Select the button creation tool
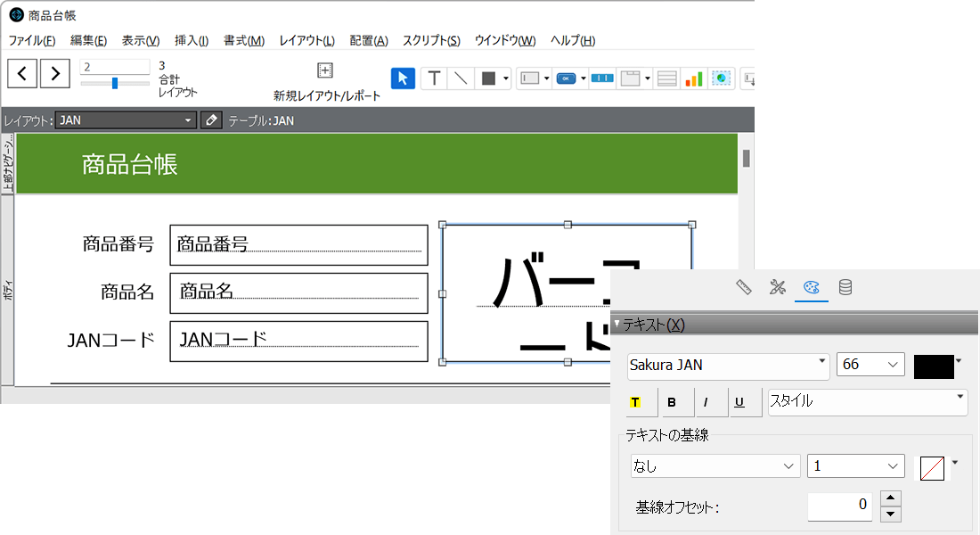Viewport: 980px width, 535px height. click(x=565, y=78)
